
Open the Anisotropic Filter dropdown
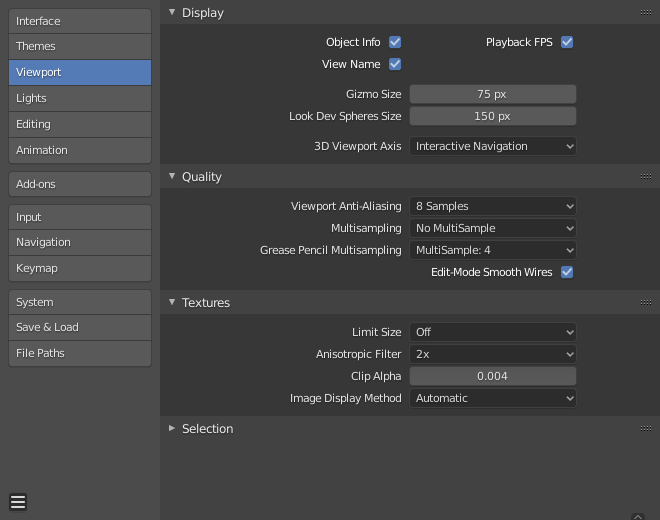coord(493,354)
